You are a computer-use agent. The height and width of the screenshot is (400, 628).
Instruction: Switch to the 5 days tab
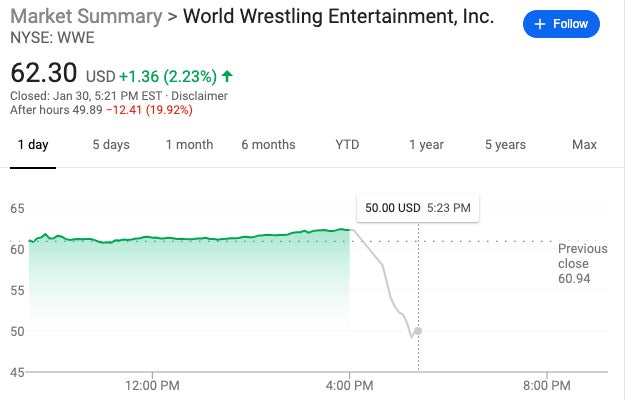[111, 145]
